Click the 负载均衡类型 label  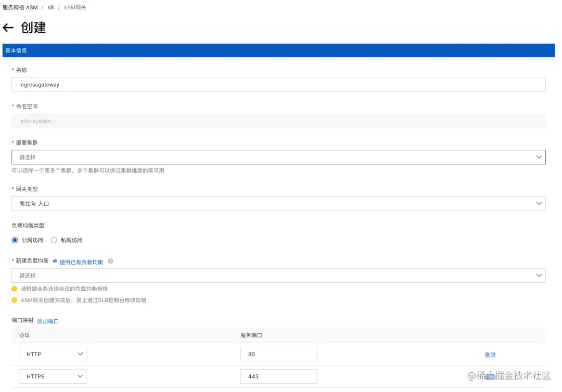[x=28, y=226]
